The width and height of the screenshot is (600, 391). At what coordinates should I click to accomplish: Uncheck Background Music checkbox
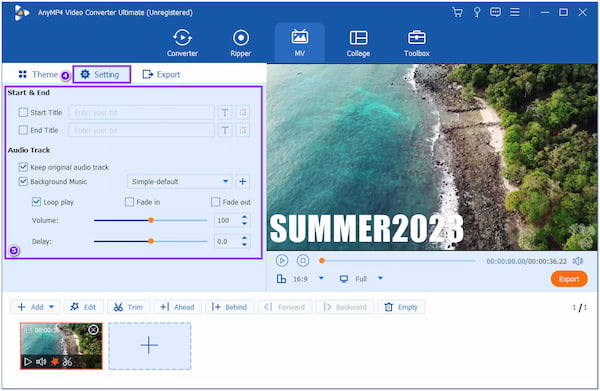pyautogui.click(x=23, y=181)
